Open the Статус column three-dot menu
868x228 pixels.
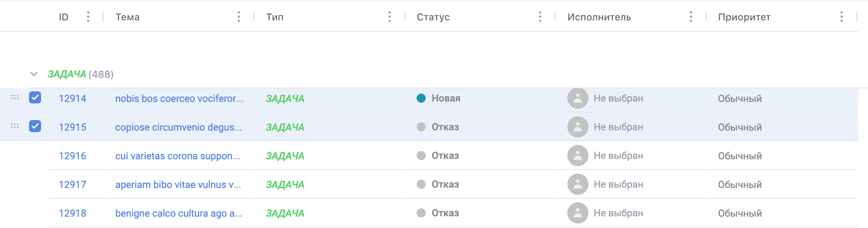pyautogui.click(x=540, y=17)
